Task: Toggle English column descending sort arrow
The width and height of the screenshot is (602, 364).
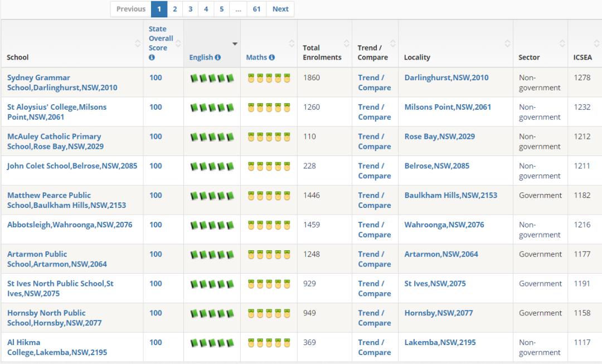Action: pos(235,44)
